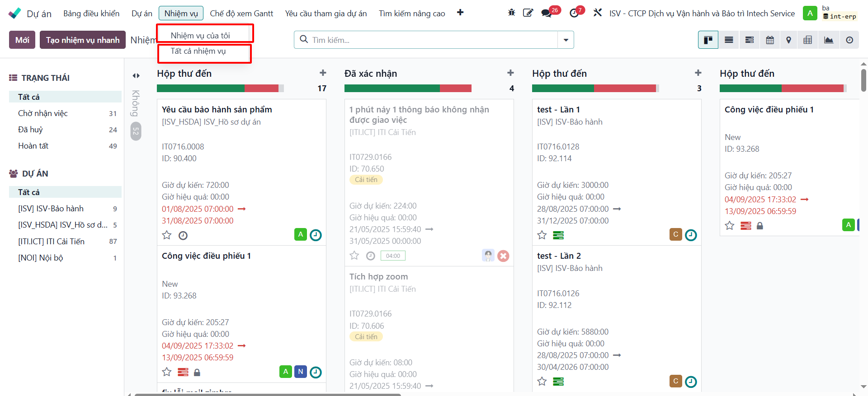The image size is (868, 396).
Task: Click the 'Mới' button
Action: [x=22, y=40]
